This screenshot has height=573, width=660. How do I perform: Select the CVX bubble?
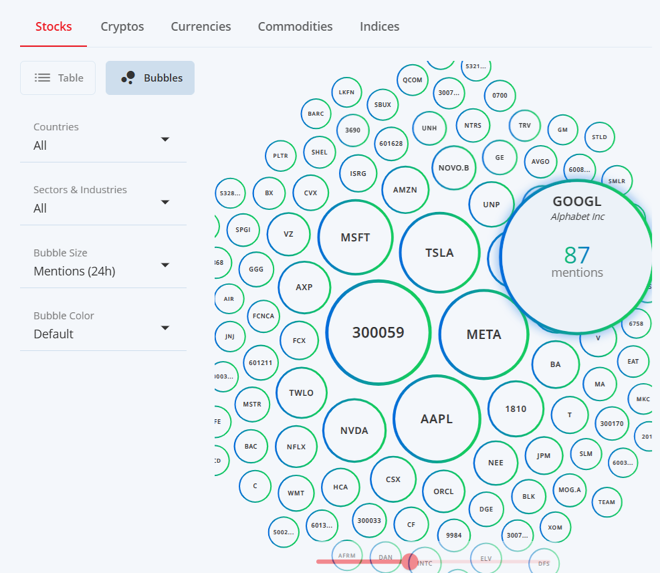(x=311, y=193)
